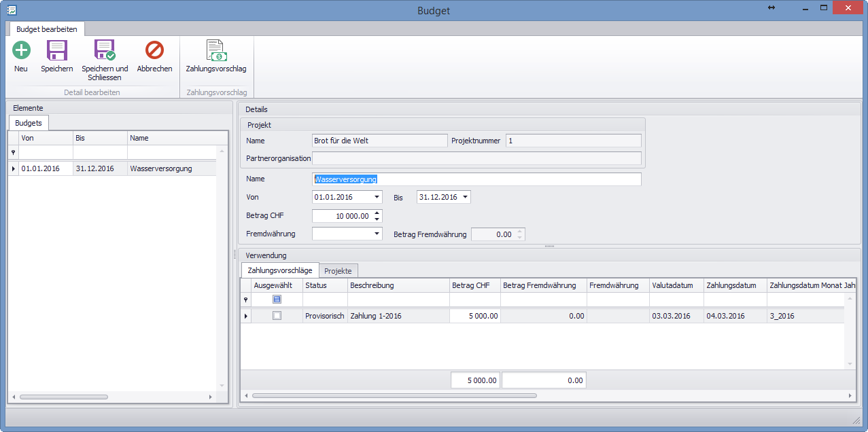The image size is (868, 432).
Task: Toggle the Ausgewählt filter row checkbox
Action: 277,300
